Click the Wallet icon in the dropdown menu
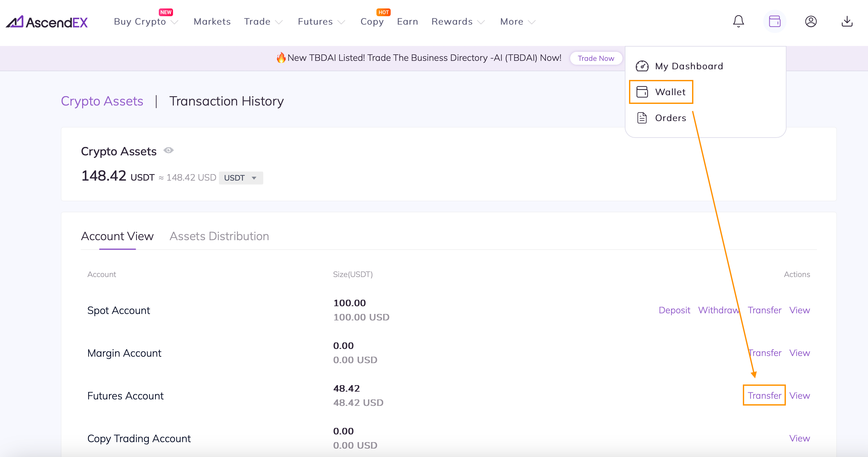 coord(642,92)
